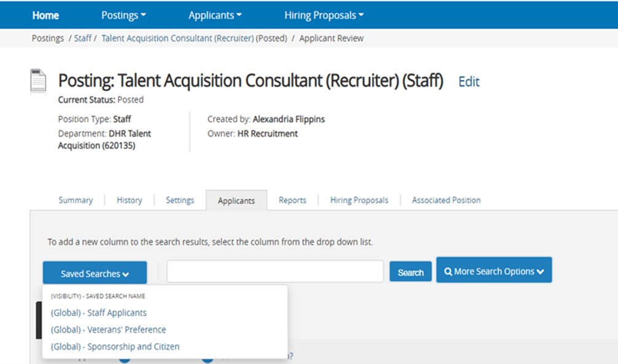The width and height of the screenshot is (618, 364).
Task: Go to the Home page
Action: (45, 15)
